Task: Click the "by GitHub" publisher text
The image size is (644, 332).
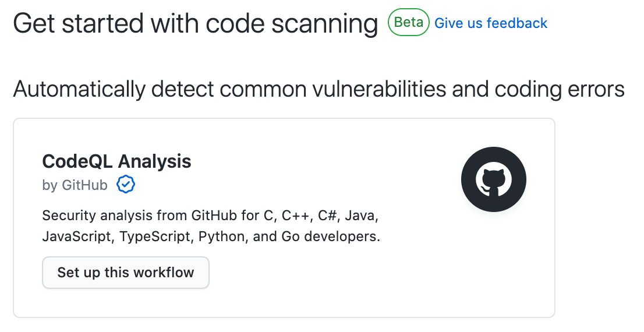Action: [75, 185]
